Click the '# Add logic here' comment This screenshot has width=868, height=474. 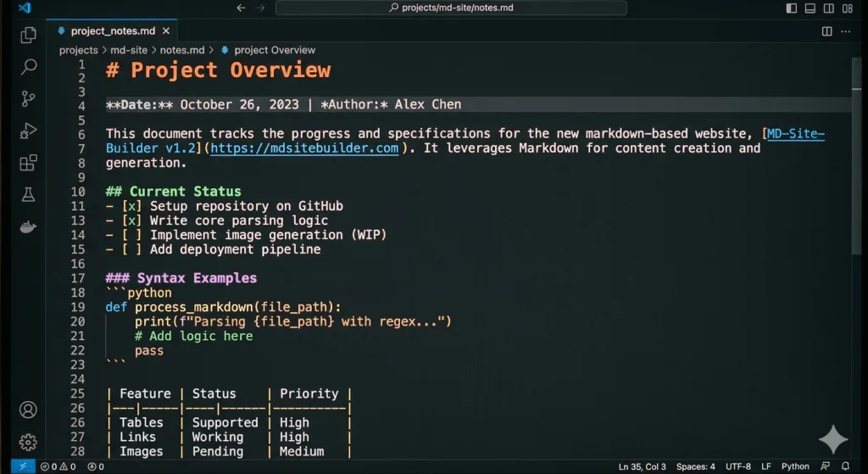(194, 336)
